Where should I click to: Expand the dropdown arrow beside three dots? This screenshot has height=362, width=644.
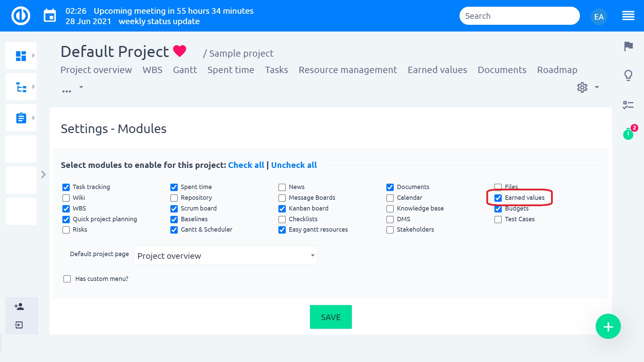[81, 87]
